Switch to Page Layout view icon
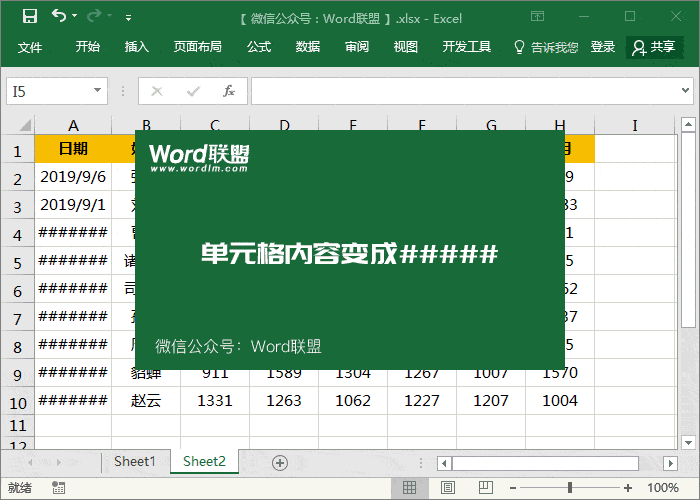Screen dimensions: 700x500 (448, 488)
